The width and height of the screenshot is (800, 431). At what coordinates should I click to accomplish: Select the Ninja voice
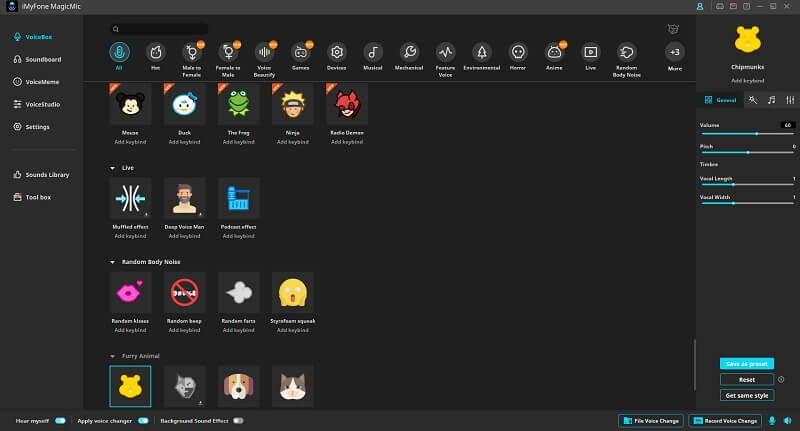[292, 105]
